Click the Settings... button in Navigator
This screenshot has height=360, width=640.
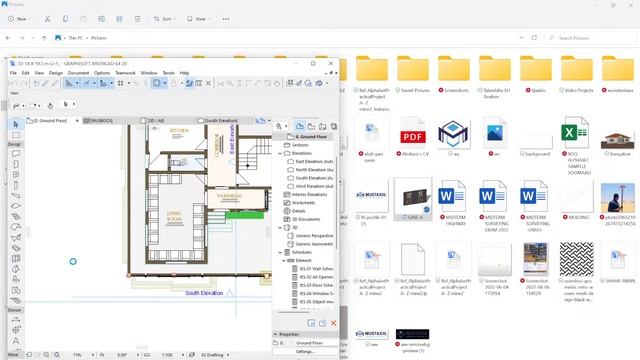(x=305, y=351)
